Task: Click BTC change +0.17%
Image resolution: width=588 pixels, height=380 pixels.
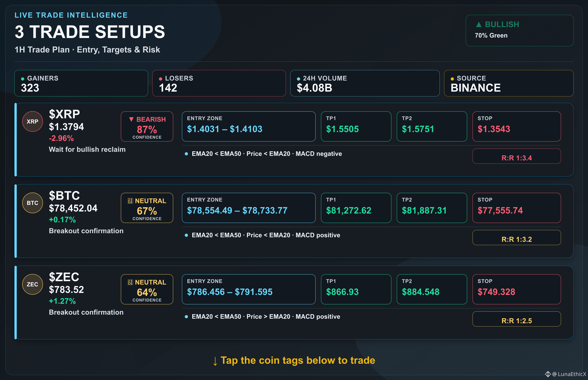Action: (62, 220)
